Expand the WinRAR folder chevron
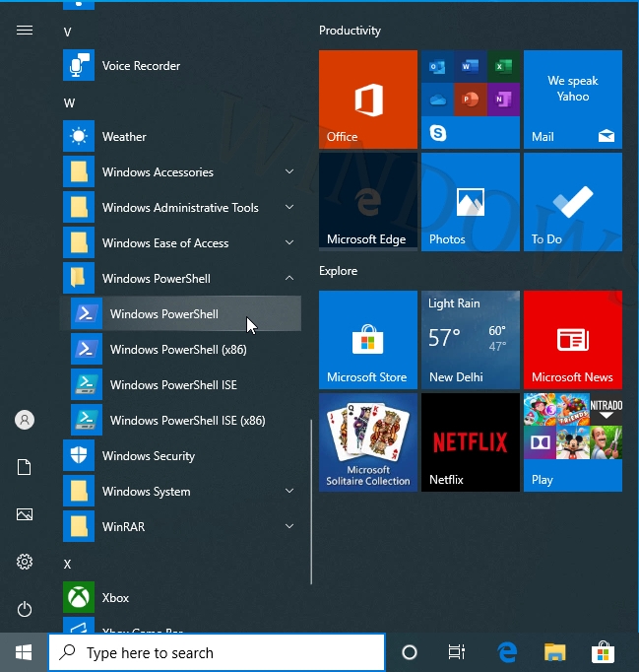Viewport: 639px width, 672px height. pos(289,526)
